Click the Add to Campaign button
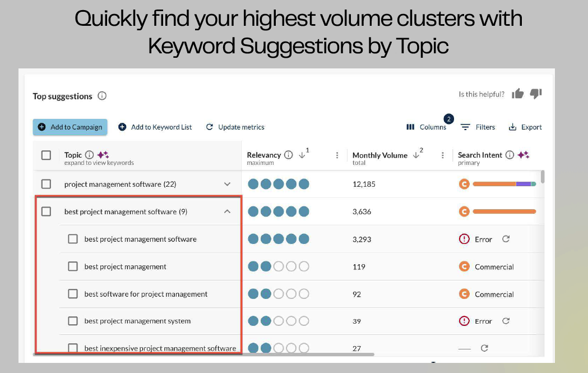The image size is (588, 373). tap(70, 127)
